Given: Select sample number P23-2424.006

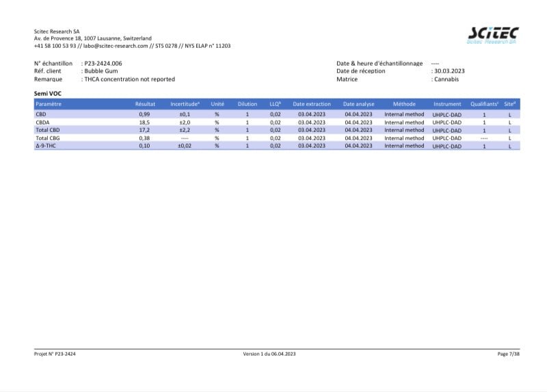Looking at the screenshot, I should click(x=103, y=63).
